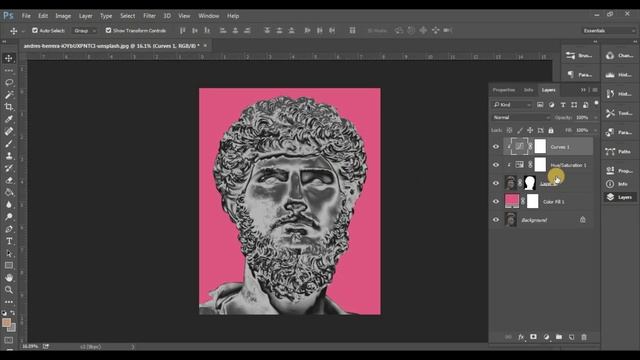Viewport: 640px width, 360px height.
Task: Hide the Background layer
Action: [496, 220]
